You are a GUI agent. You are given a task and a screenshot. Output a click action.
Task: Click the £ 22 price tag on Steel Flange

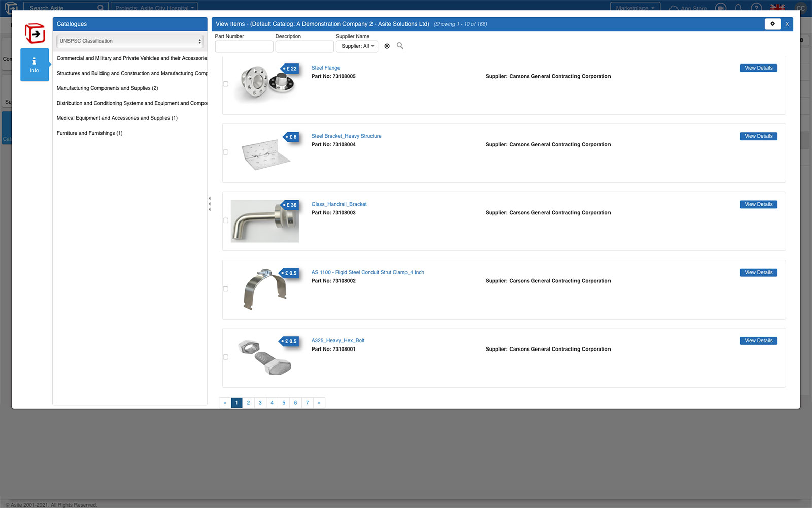[x=290, y=69]
